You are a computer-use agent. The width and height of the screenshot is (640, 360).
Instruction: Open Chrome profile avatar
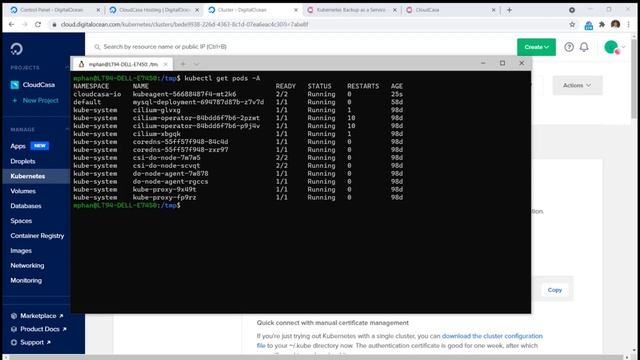[616, 24]
